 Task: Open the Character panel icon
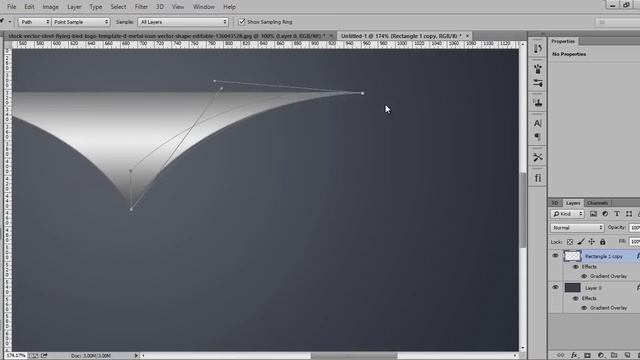[538, 123]
